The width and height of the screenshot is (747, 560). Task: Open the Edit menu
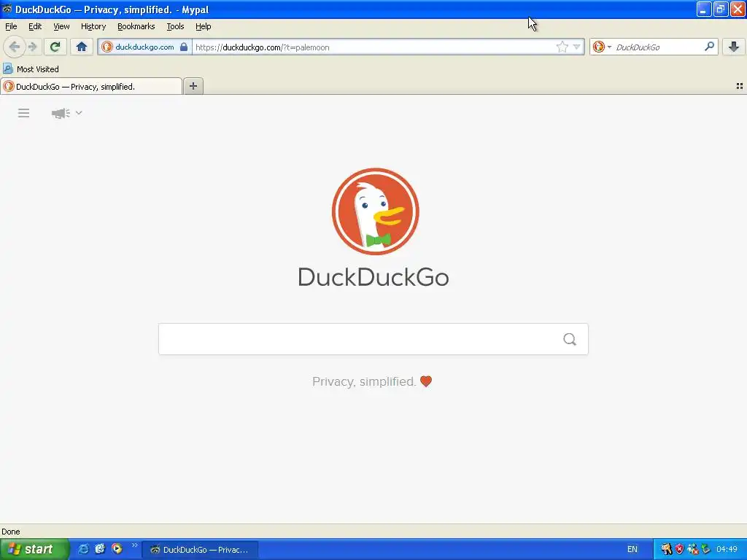click(35, 26)
